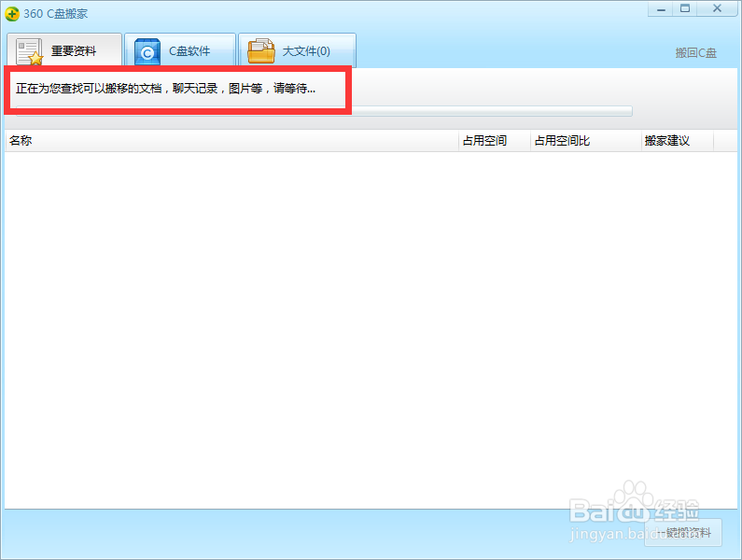
Task: Open the C盘软件 tab
Action: pos(180,50)
